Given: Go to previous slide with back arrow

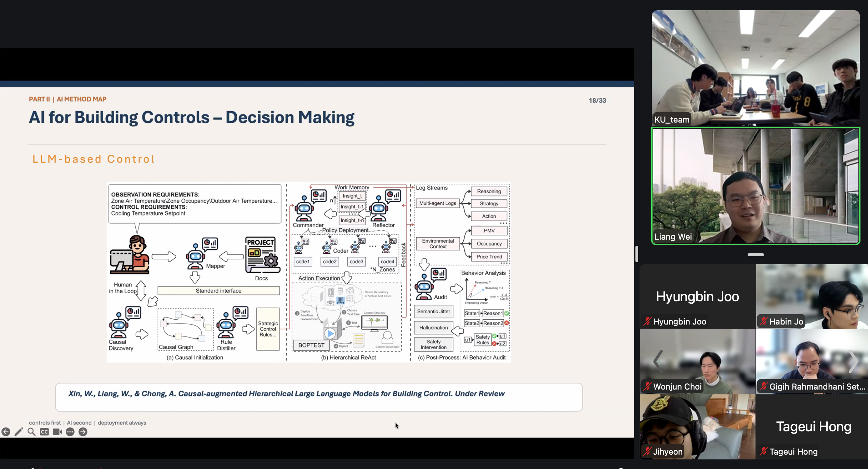Looking at the screenshot, I should tap(6, 432).
